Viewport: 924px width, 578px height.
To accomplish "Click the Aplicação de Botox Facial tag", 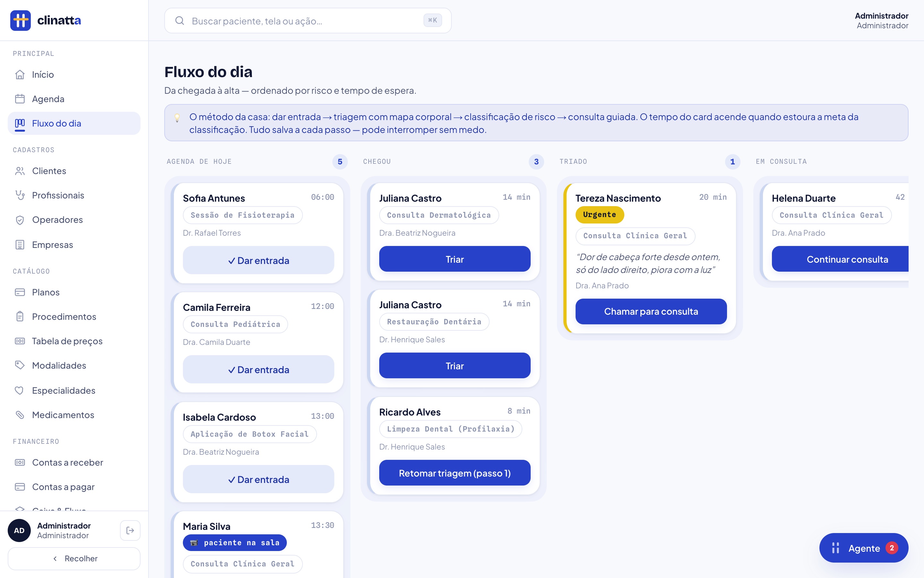I will pyautogui.click(x=250, y=434).
